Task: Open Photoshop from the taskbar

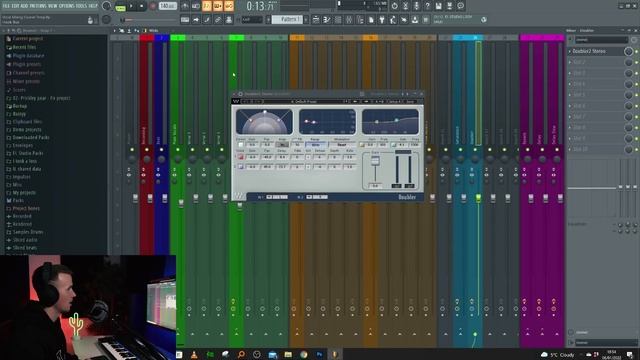Action: pyautogui.click(x=319, y=354)
